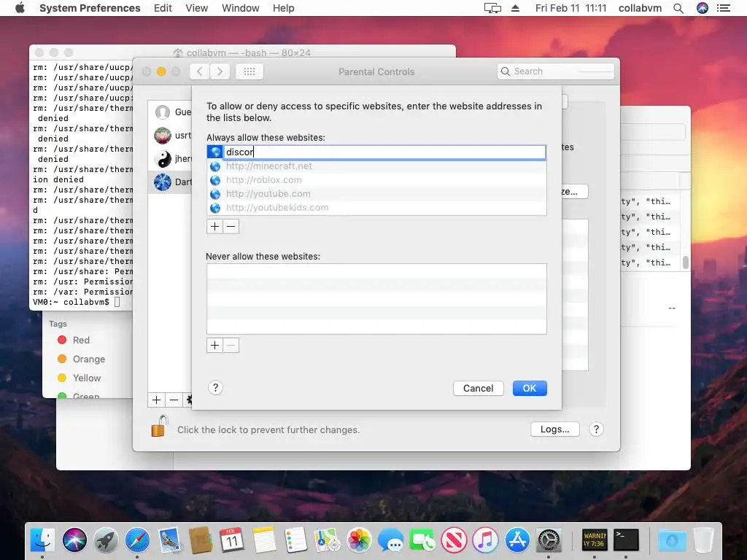Click collabvm user menu in menu bar
747x560 pixels.
(x=640, y=8)
